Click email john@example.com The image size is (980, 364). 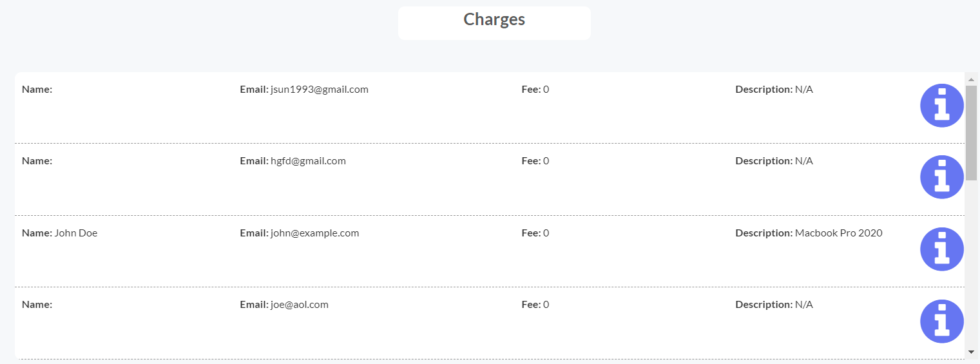click(x=314, y=233)
